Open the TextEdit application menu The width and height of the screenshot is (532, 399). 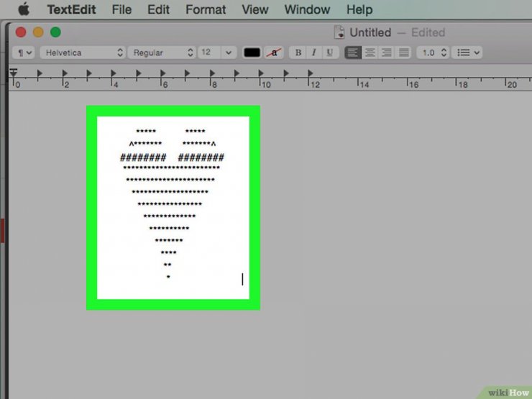[x=71, y=9]
